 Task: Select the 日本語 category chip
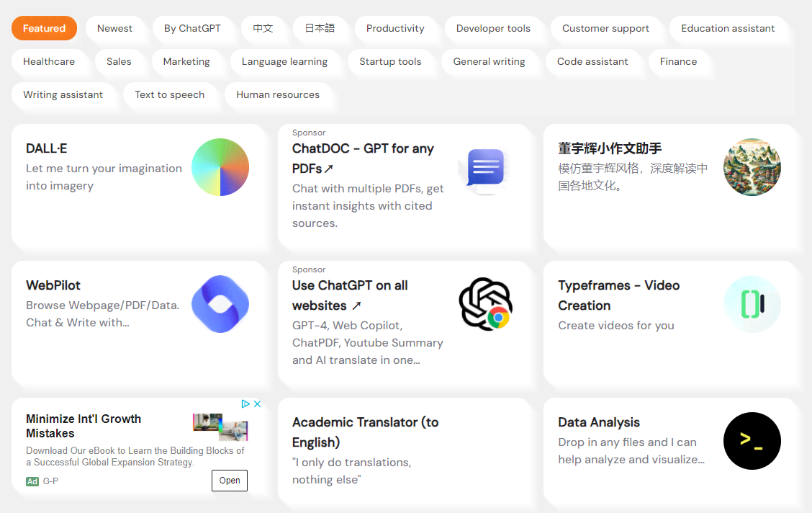point(320,28)
